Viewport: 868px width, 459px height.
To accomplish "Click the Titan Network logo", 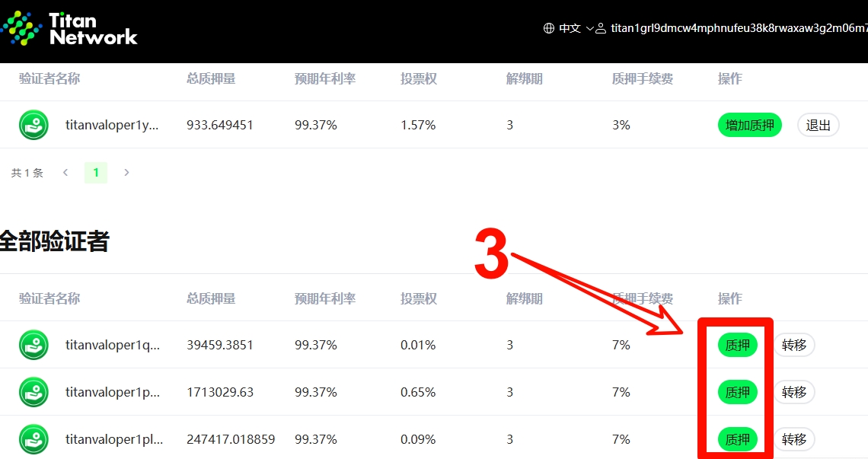I will tap(69, 28).
